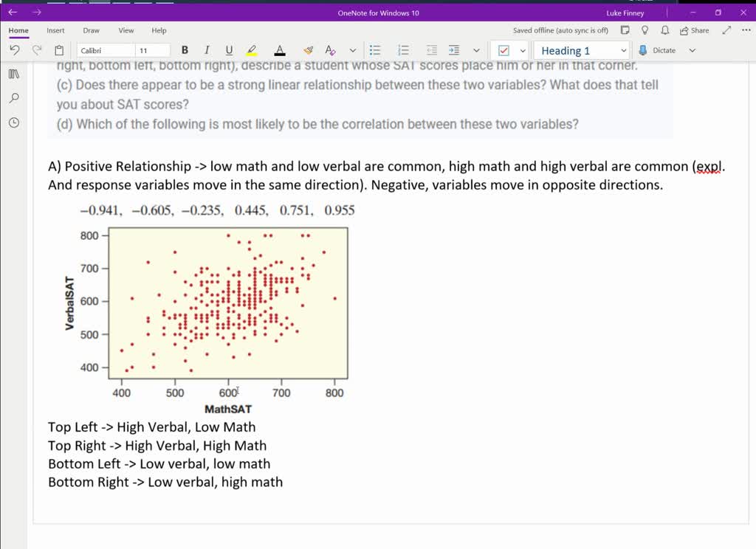The width and height of the screenshot is (756, 549).
Task: Toggle bold formatting
Action: (184, 50)
